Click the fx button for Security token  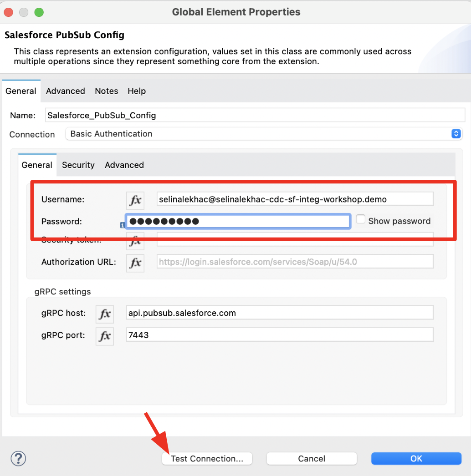tap(135, 242)
